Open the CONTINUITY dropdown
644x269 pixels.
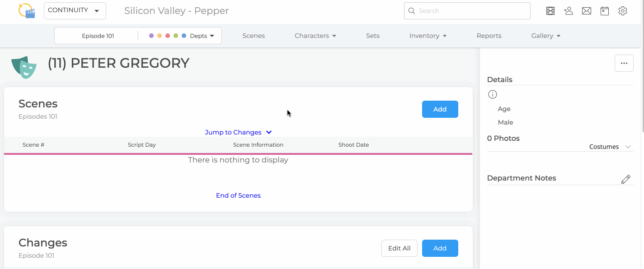coord(75,11)
